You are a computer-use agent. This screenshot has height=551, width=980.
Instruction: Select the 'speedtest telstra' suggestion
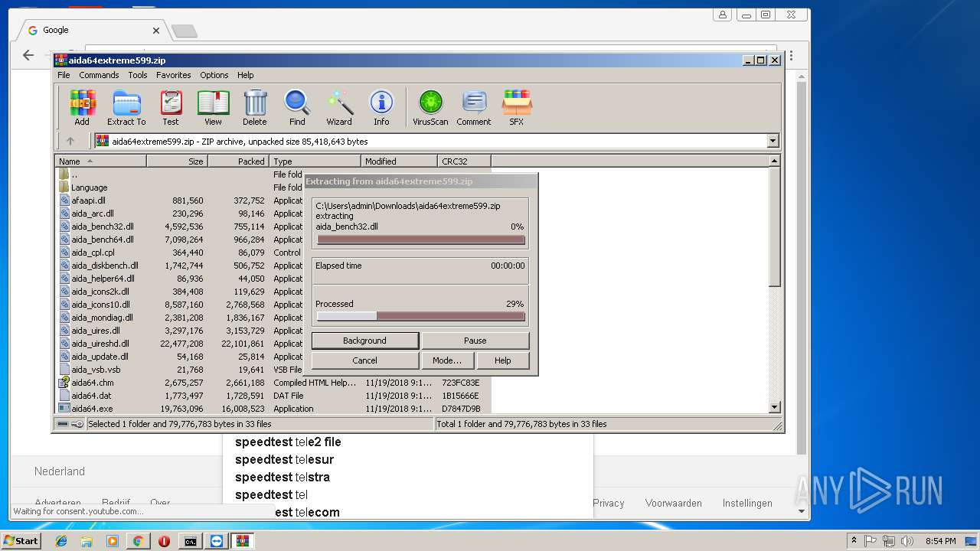click(x=282, y=477)
